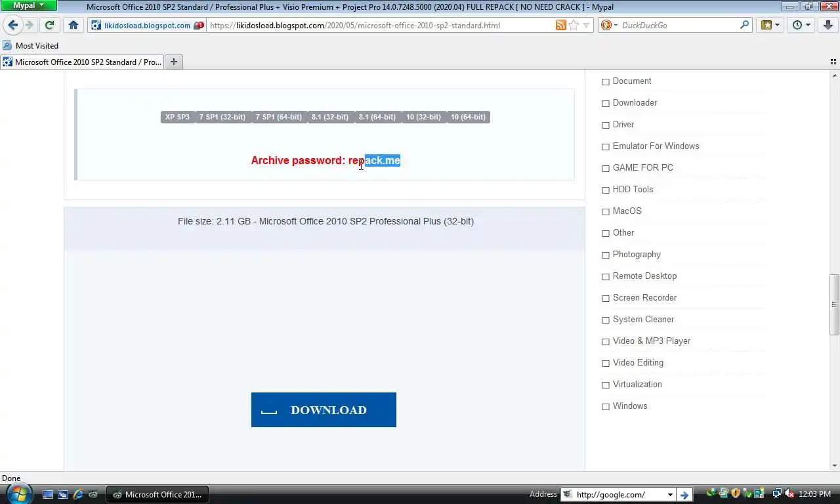Tick the GAME FOR PC checkbox
840x504 pixels.
606,169
